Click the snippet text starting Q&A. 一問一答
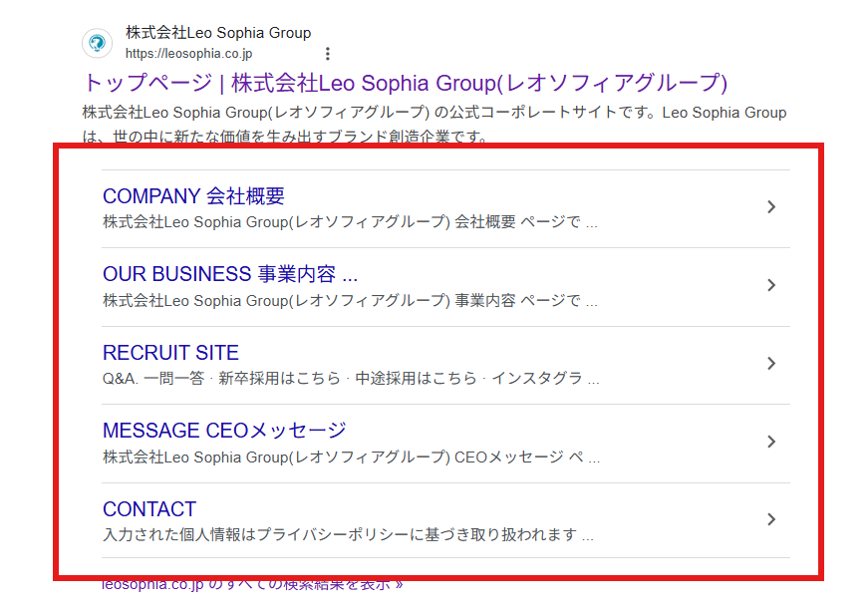 [x=351, y=379]
